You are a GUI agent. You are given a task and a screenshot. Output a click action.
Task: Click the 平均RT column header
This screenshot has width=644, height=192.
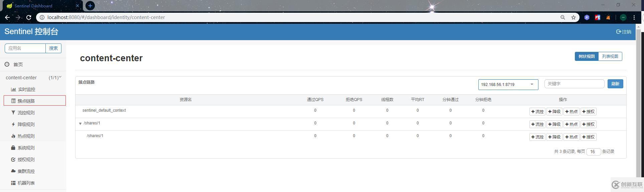418,100
